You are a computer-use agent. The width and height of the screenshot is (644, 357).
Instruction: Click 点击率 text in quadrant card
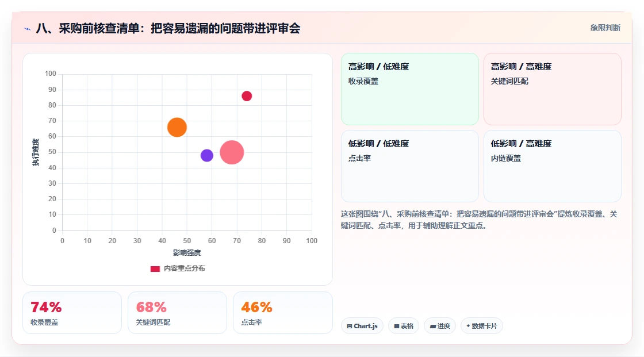359,158
